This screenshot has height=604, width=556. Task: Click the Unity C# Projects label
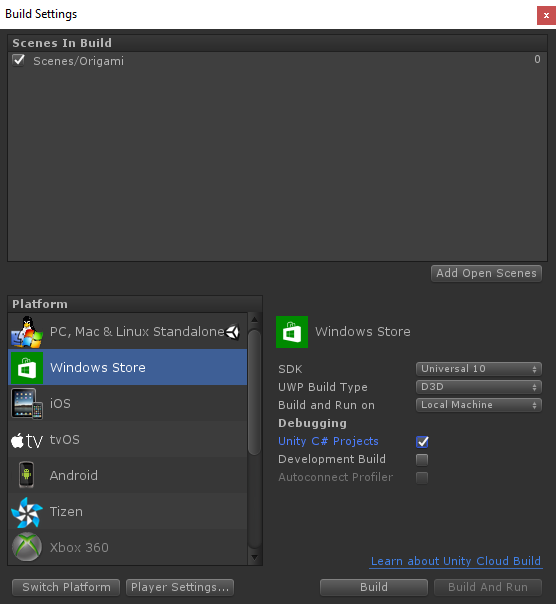coord(328,441)
